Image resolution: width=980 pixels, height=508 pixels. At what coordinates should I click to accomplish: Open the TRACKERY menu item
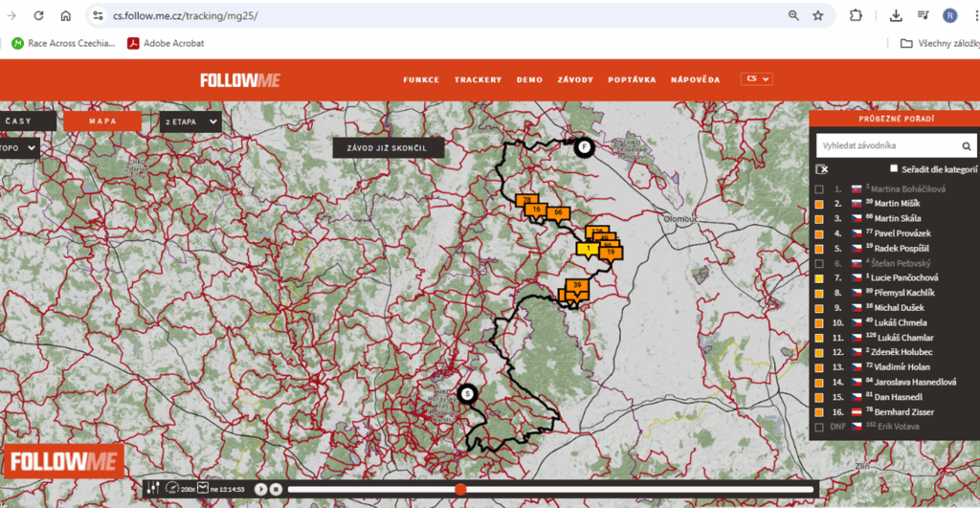[x=478, y=80]
